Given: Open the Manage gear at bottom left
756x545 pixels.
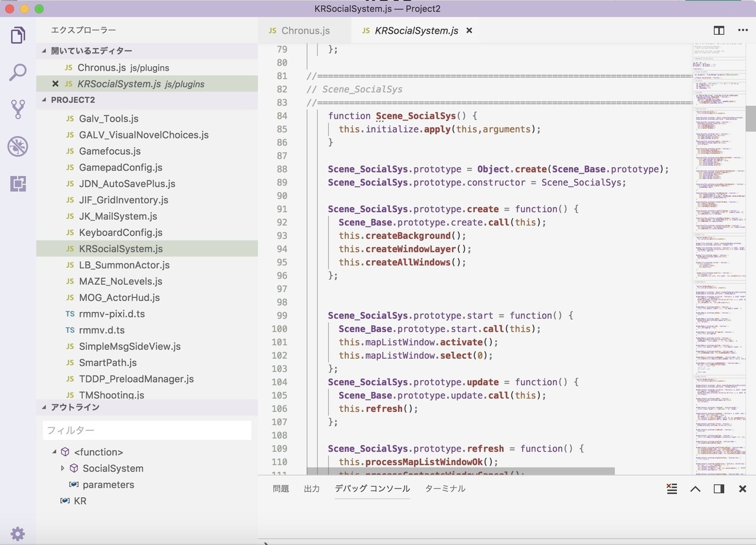Looking at the screenshot, I should (18, 534).
